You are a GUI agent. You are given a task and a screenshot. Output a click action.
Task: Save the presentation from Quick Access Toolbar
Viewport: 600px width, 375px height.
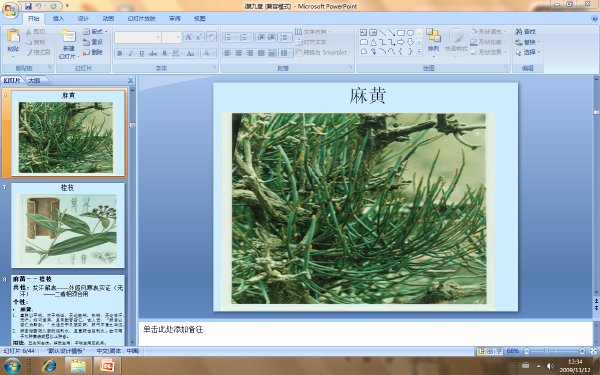pos(28,6)
